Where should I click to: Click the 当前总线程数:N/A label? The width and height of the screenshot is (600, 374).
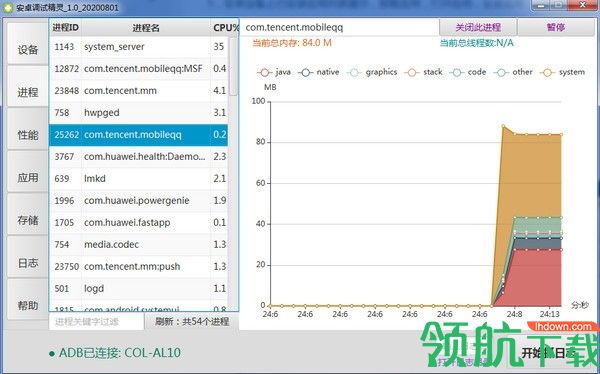[476, 43]
